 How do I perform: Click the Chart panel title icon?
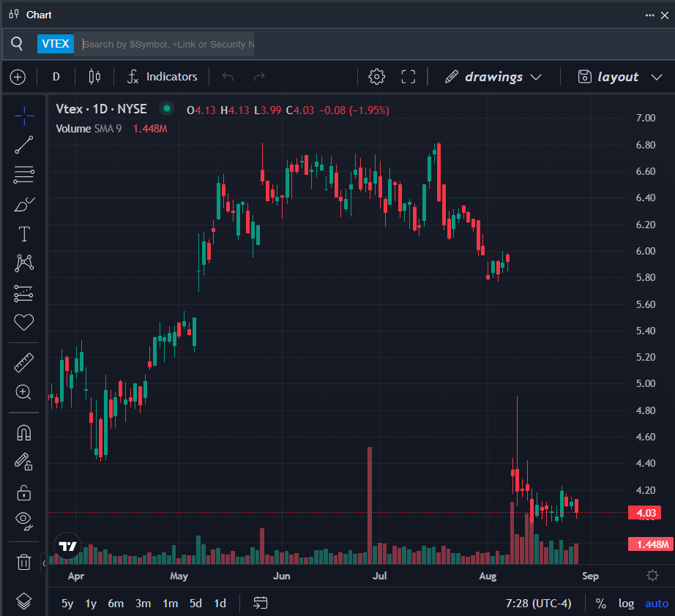(x=14, y=14)
